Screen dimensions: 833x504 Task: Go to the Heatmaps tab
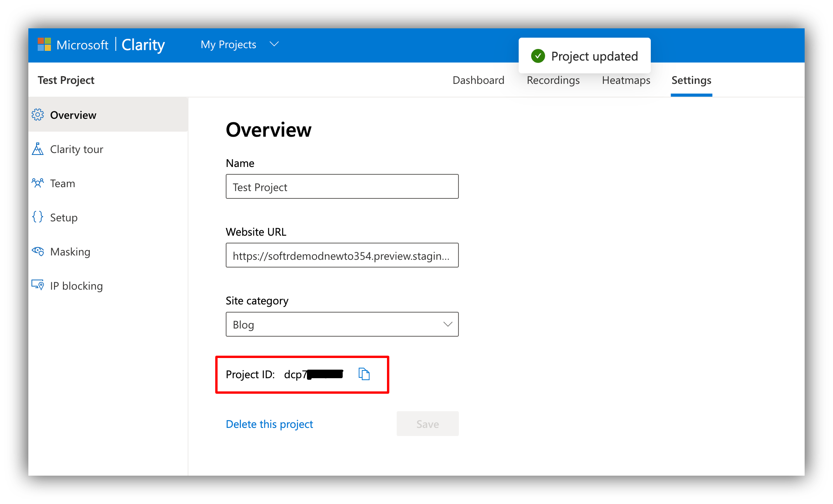(x=626, y=80)
